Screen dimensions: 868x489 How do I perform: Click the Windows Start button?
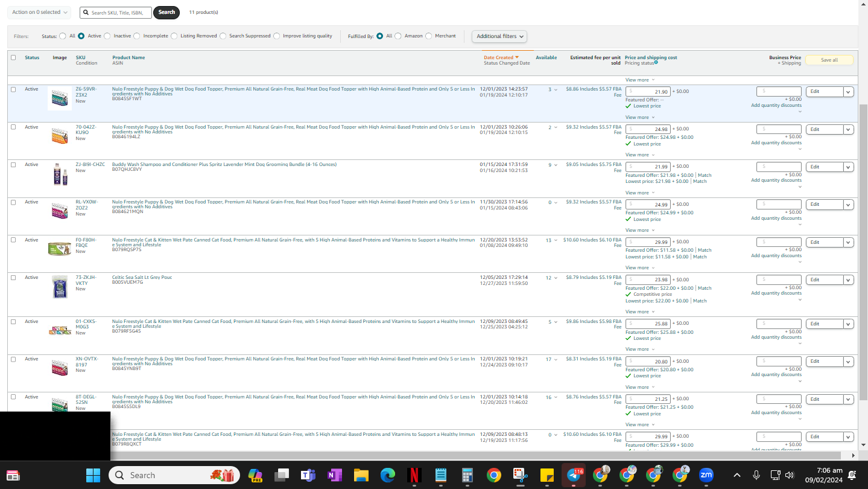pyautogui.click(x=93, y=475)
